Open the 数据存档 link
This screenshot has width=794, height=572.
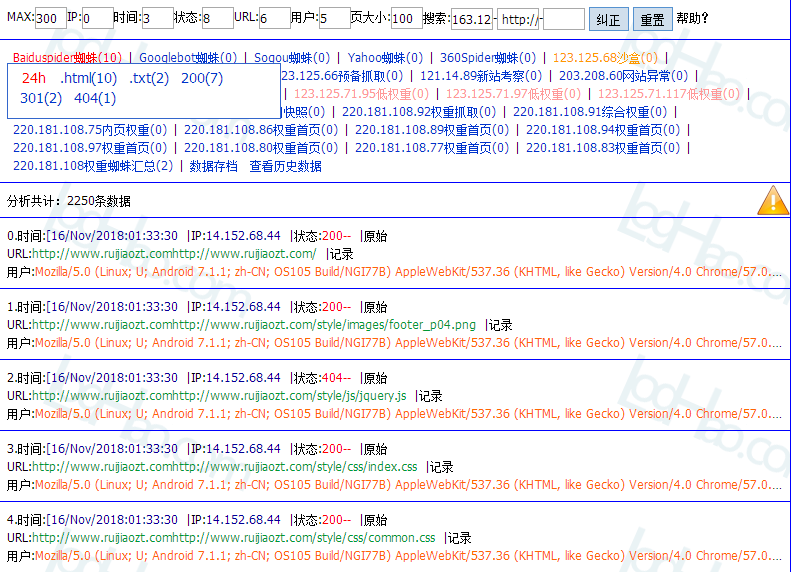(x=214, y=166)
